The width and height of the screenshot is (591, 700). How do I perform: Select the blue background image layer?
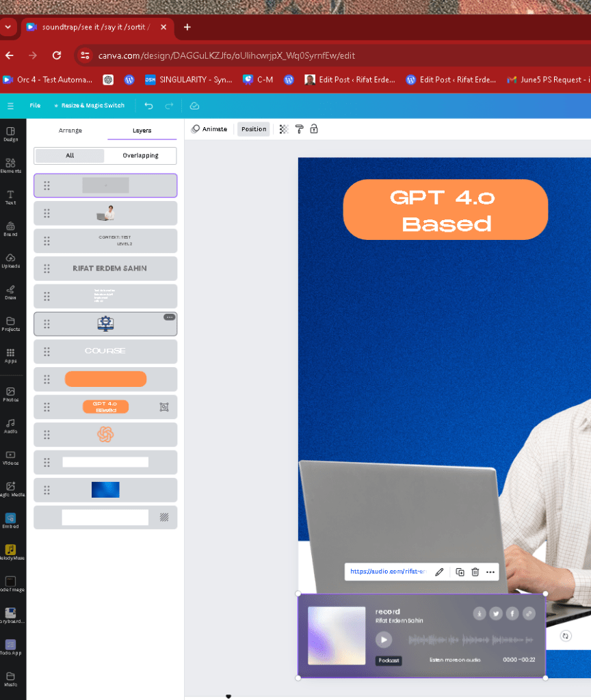point(105,489)
